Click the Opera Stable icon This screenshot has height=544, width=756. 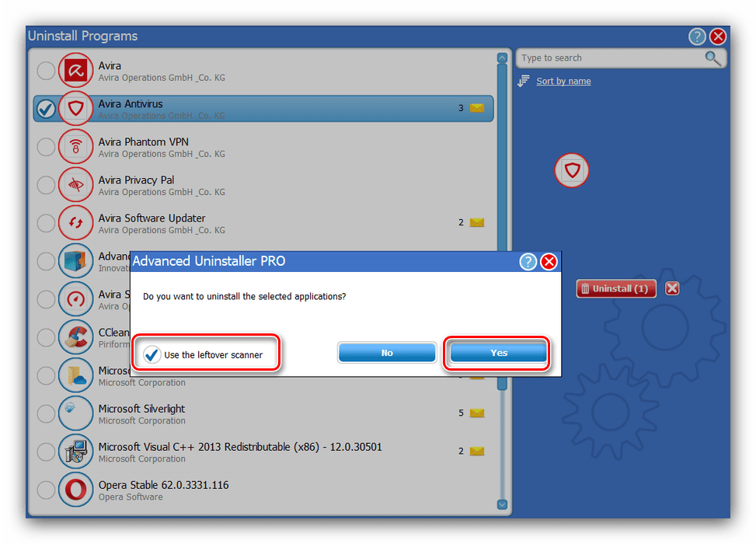point(75,490)
